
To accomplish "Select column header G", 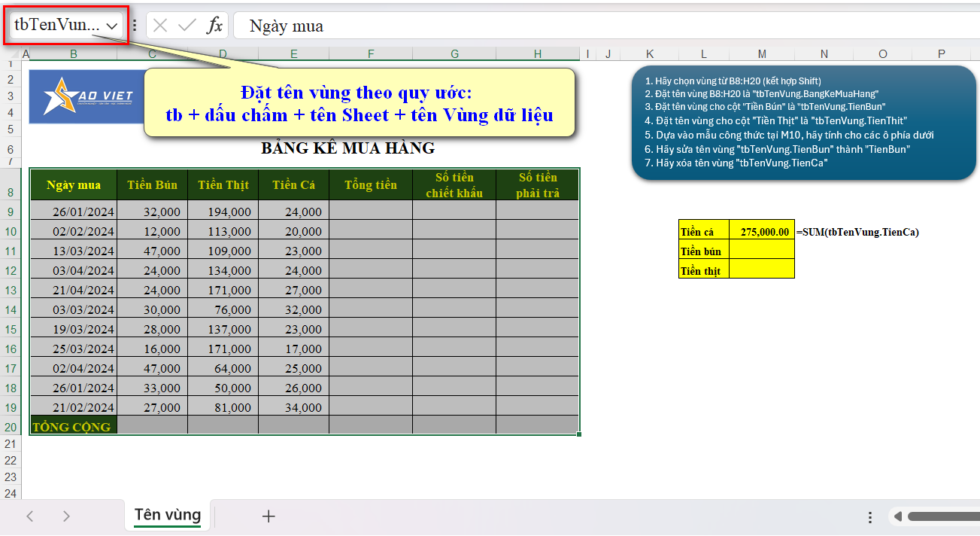I will (x=454, y=53).
